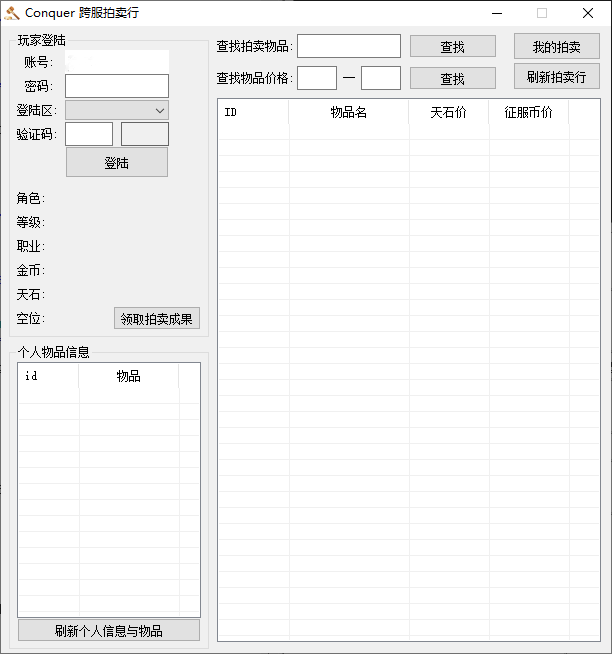Click the captcha image box beside 验证码

(x=145, y=134)
